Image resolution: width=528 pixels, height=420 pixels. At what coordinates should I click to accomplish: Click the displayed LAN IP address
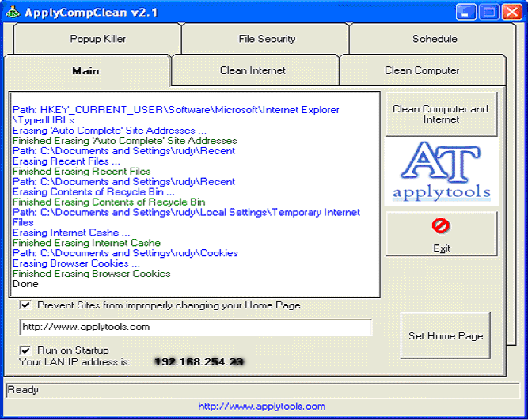(199, 361)
